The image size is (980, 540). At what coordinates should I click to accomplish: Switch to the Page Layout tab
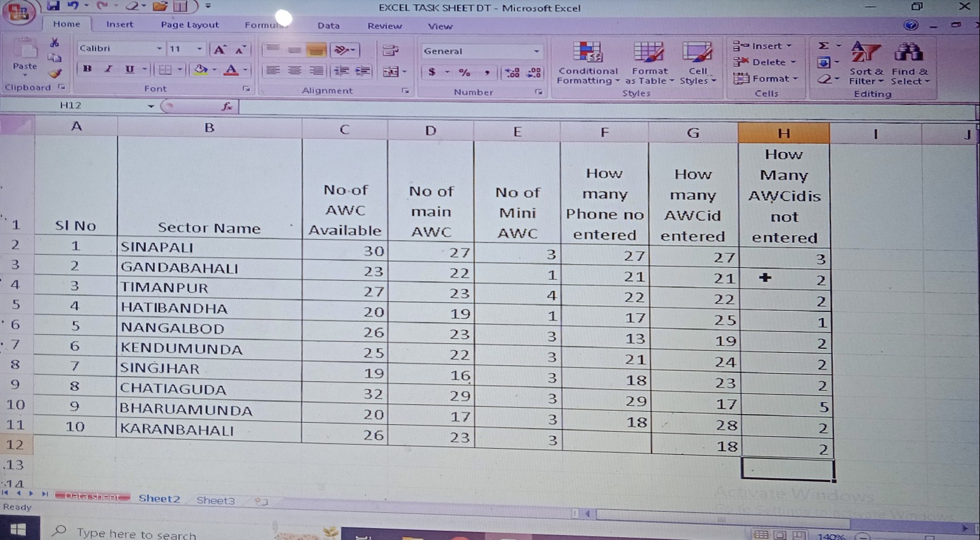point(189,25)
